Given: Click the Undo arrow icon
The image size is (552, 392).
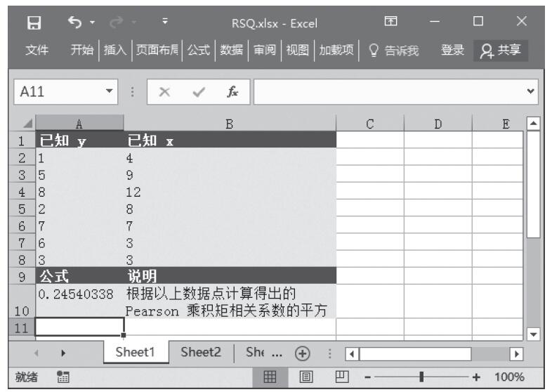Looking at the screenshot, I should tap(72, 23).
